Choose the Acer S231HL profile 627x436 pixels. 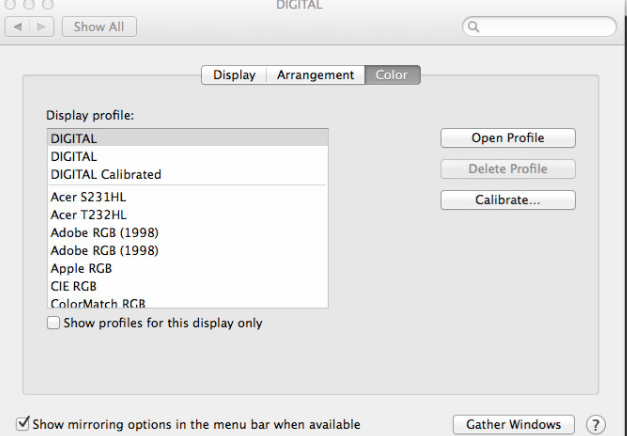coord(89,197)
